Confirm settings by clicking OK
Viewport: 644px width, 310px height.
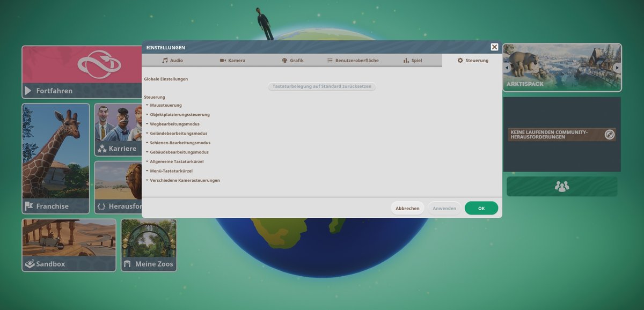pyautogui.click(x=481, y=208)
